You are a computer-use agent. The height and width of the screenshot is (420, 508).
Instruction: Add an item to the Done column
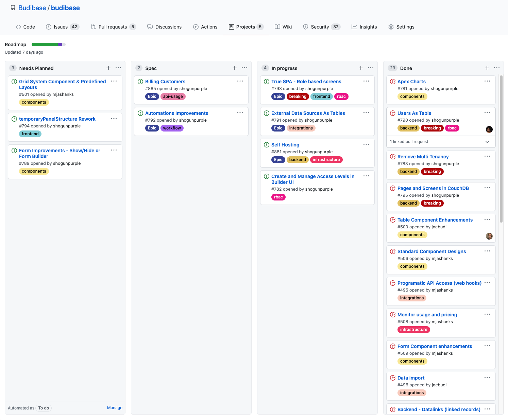pos(487,68)
